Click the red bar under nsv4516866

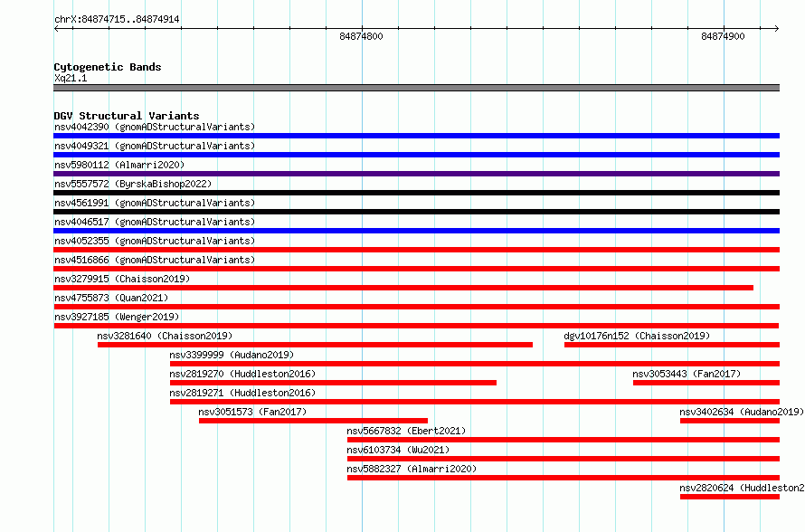click(416, 269)
